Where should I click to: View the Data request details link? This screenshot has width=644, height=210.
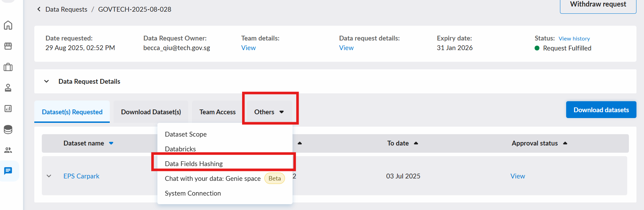pos(346,48)
